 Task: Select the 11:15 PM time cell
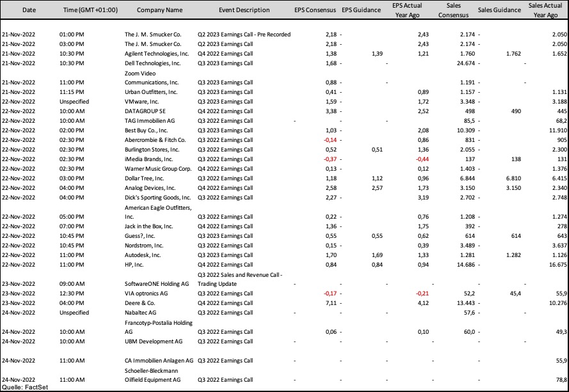(72, 92)
